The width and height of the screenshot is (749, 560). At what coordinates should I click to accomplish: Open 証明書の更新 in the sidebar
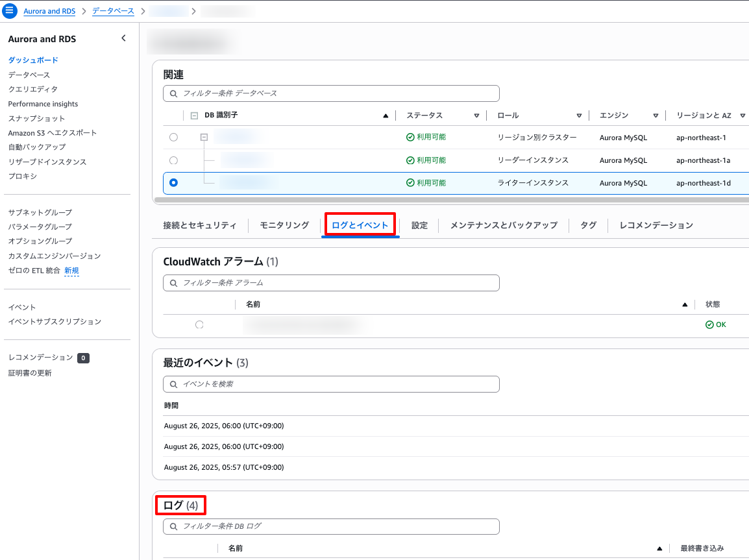click(x=30, y=373)
